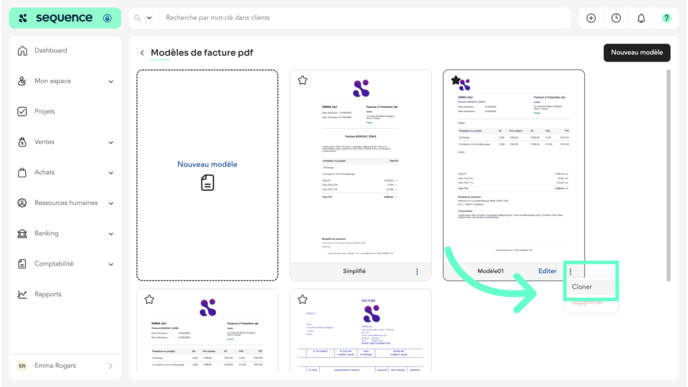Open Simplifié template three-dot menu
The height and width of the screenshot is (387, 688).
coord(417,272)
